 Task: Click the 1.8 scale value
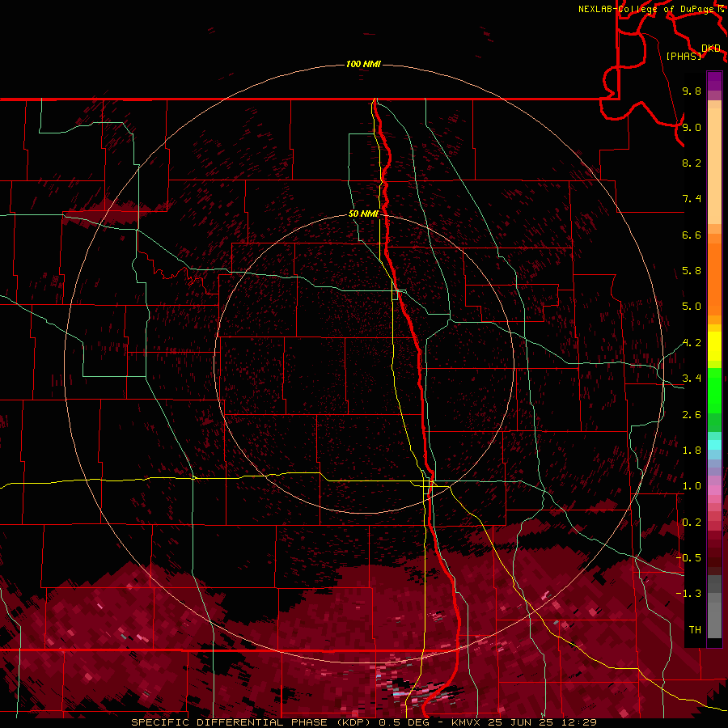click(692, 451)
